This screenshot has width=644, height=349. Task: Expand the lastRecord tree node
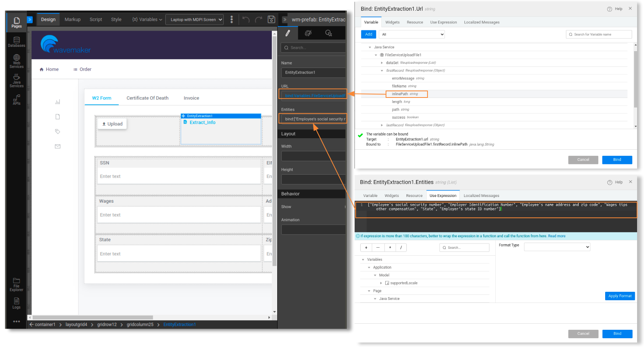(x=382, y=125)
